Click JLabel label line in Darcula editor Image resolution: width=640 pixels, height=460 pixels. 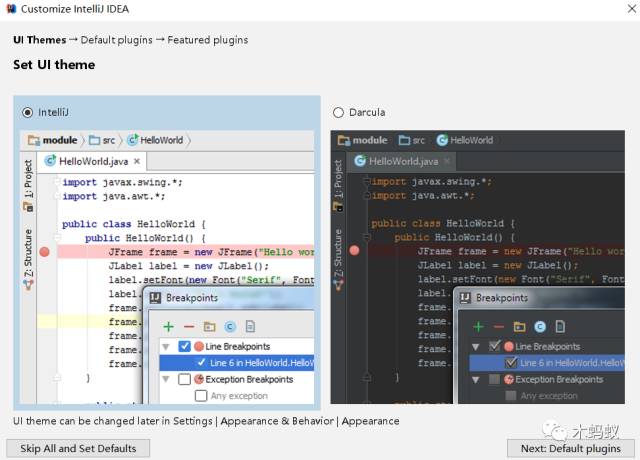[498, 265]
